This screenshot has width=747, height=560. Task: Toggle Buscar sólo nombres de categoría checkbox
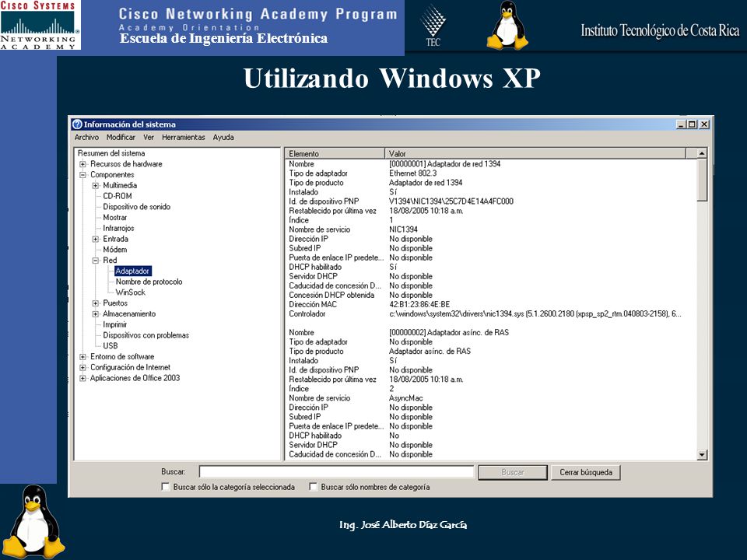pos(313,487)
